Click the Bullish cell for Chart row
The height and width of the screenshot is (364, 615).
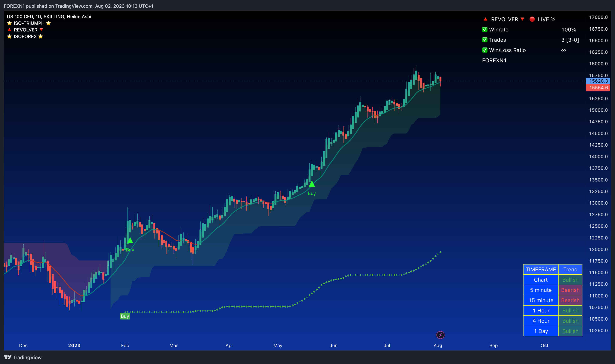[570, 280]
